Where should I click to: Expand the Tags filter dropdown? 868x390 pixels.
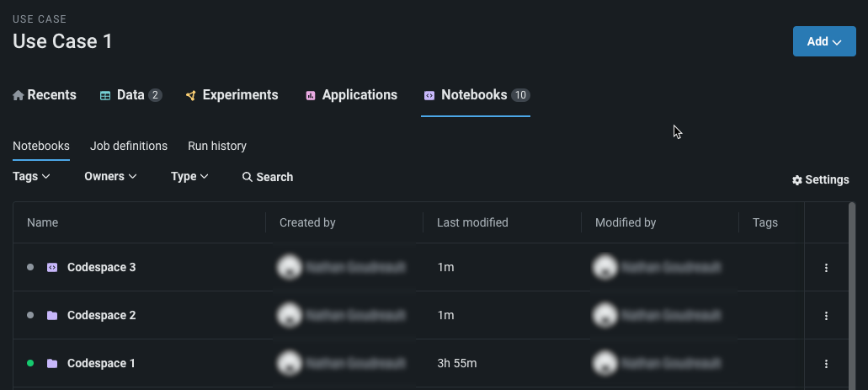[32, 177]
